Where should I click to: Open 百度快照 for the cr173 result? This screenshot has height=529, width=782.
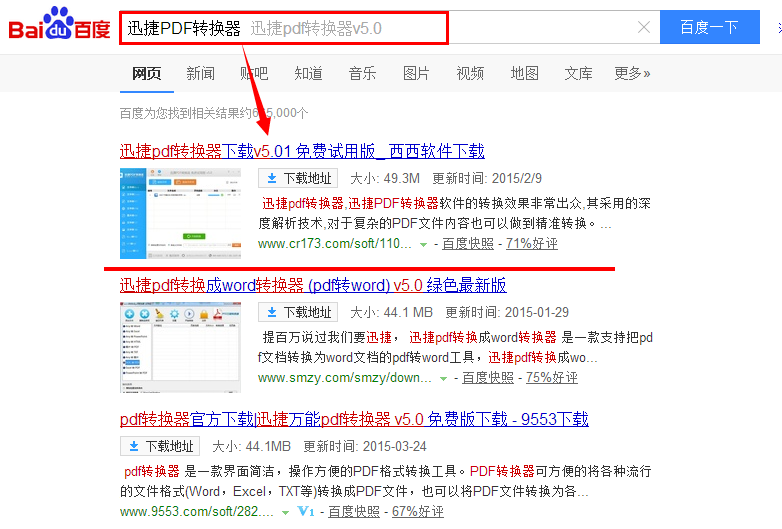pos(468,244)
